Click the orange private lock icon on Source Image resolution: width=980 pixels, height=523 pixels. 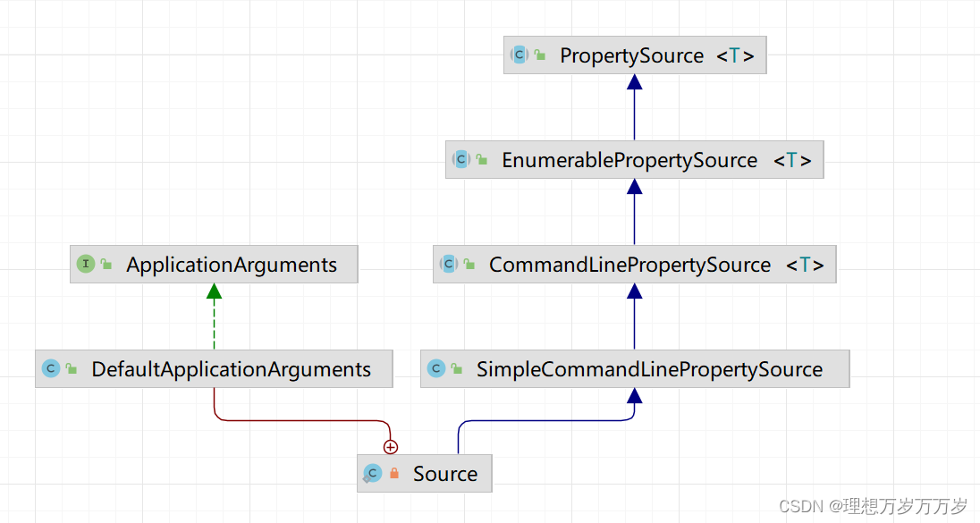(x=394, y=474)
